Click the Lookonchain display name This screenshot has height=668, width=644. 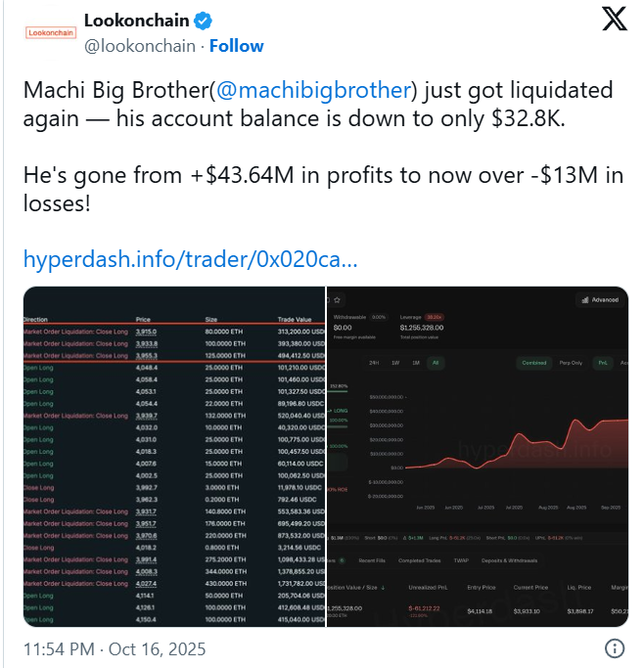134,21
